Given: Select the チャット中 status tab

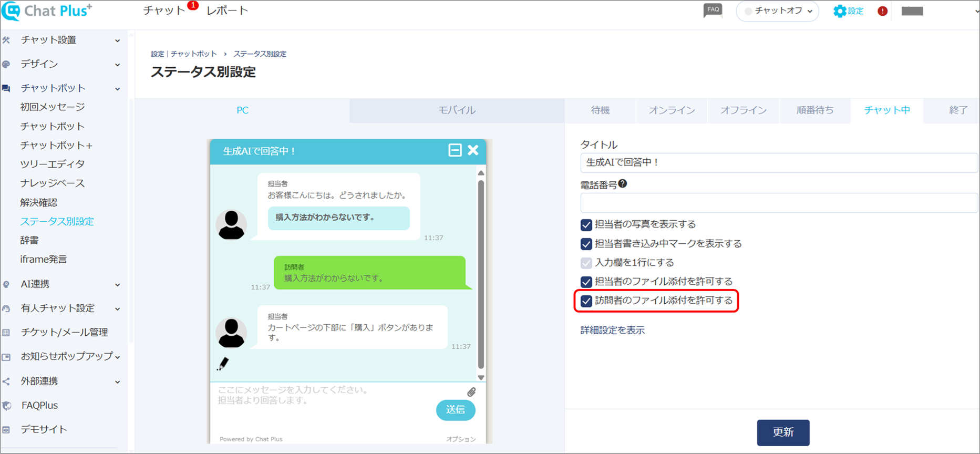Looking at the screenshot, I should pyautogui.click(x=887, y=110).
